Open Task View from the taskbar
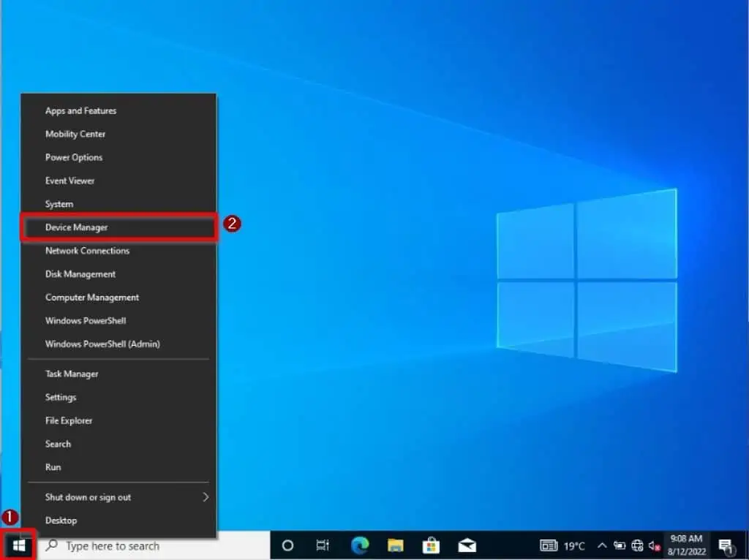The height and width of the screenshot is (560, 749). pos(323,545)
